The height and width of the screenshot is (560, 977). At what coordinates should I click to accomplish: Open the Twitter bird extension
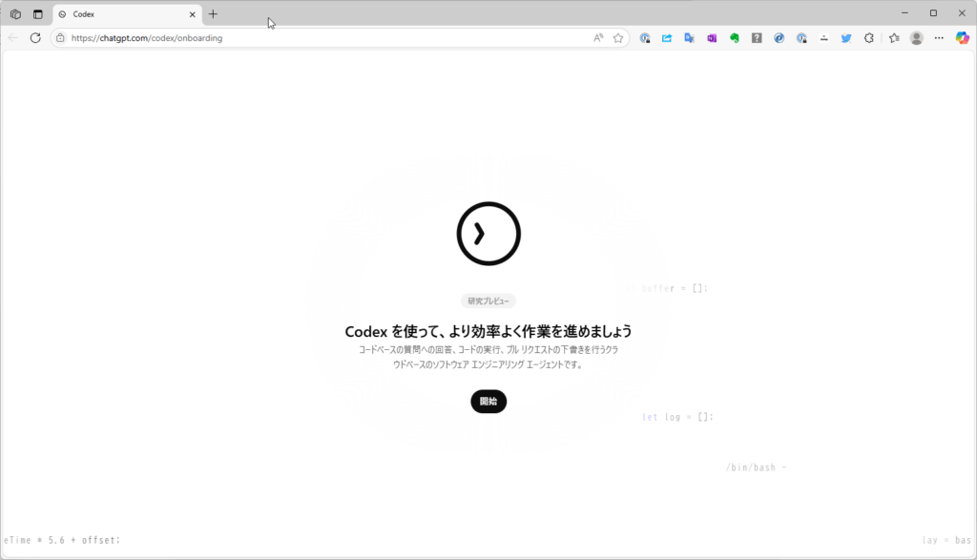pyautogui.click(x=846, y=38)
